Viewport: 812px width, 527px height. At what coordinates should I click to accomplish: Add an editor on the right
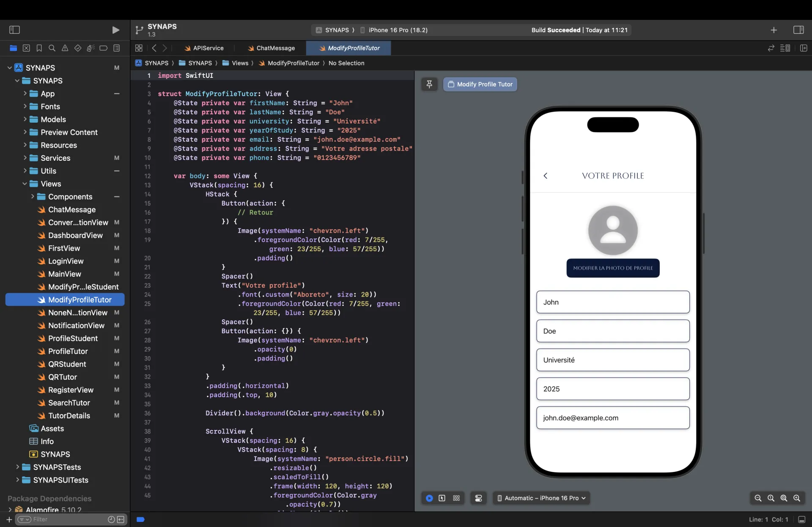tap(804, 48)
